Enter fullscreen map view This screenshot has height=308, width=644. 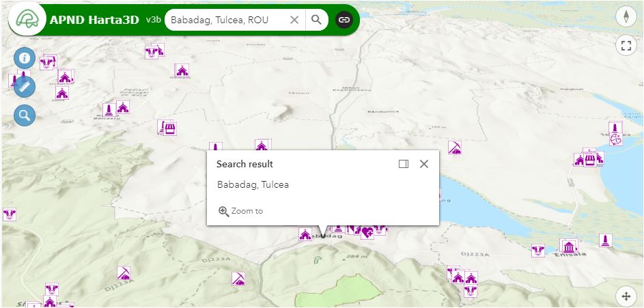point(626,45)
